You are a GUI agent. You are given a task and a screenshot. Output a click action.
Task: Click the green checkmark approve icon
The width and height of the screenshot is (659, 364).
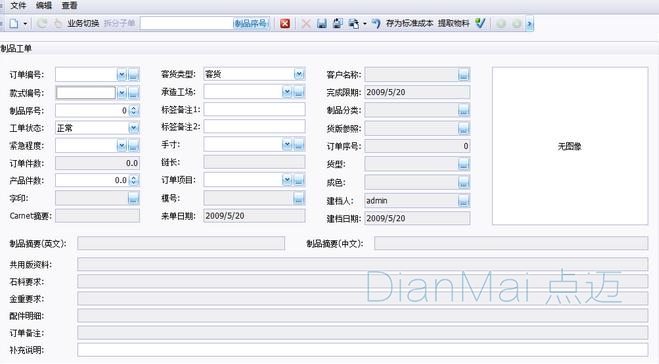(x=480, y=23)
